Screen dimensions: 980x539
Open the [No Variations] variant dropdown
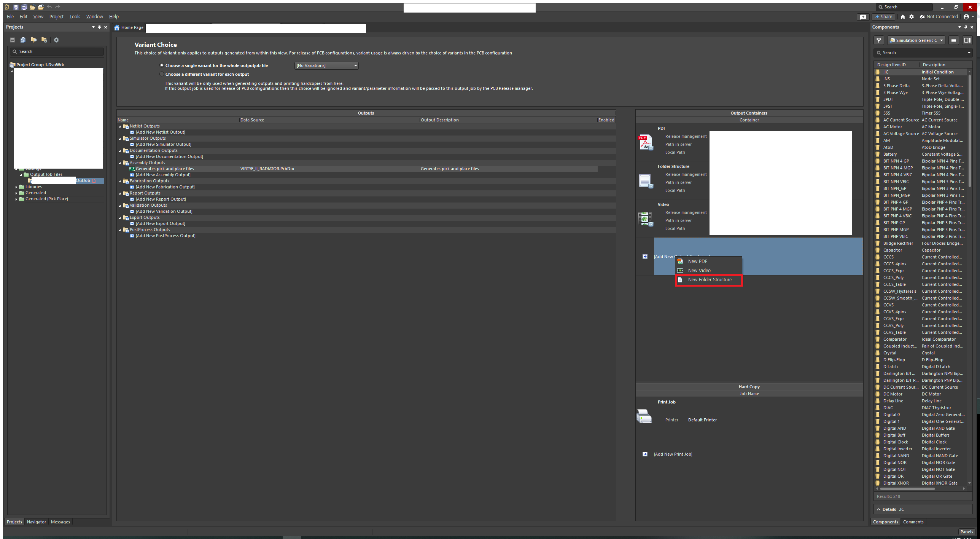(326, 65)
